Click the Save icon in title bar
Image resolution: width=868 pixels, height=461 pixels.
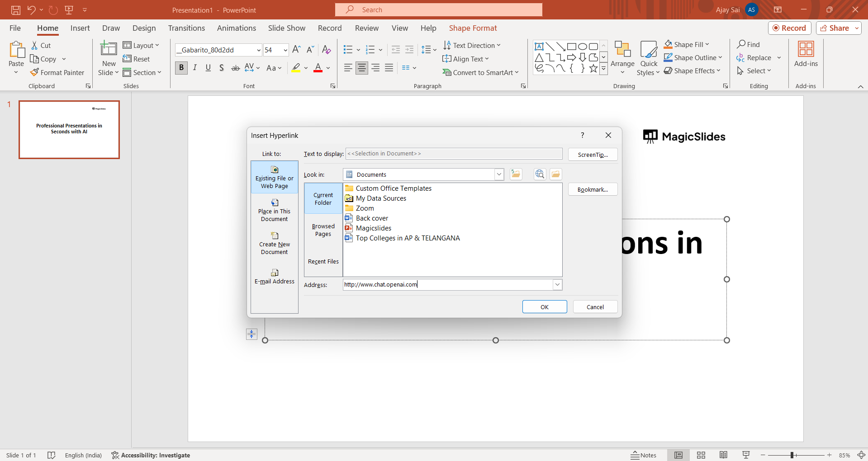click(x=16, y=9)
